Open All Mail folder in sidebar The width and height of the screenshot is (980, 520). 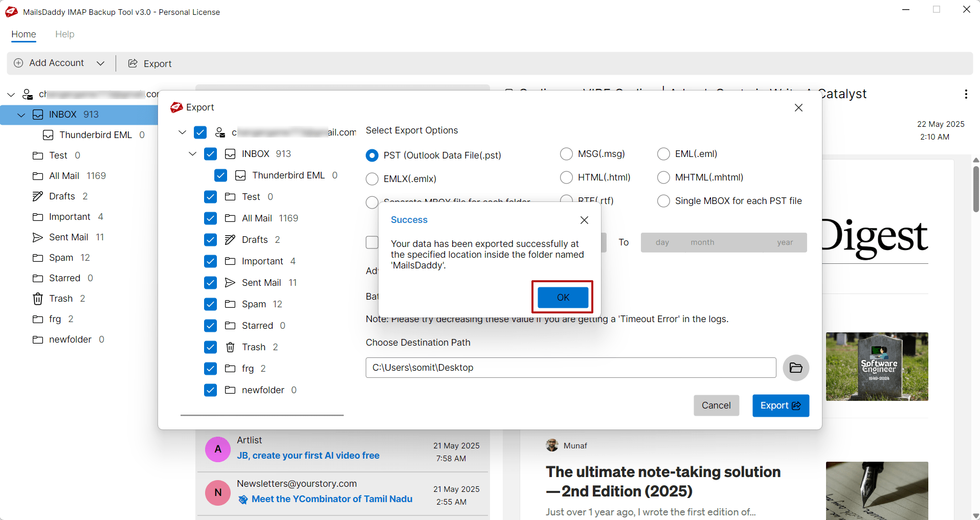(69, 176)
